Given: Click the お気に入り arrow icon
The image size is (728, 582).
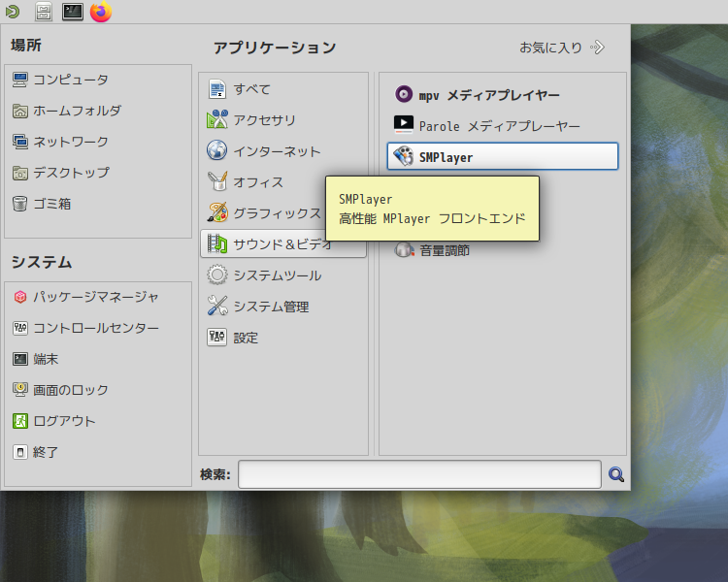Looking at the screenshot, I should pos(598,48).
